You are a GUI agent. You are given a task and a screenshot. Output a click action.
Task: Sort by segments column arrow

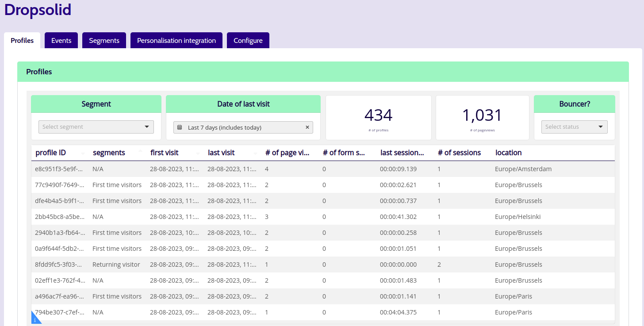coord(141,151)
